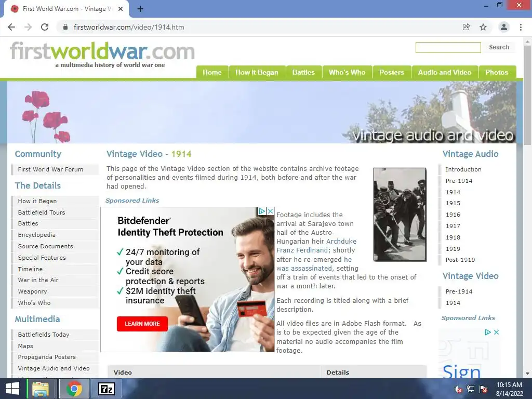This screenshot has height=399, width=532.
Task: Open the Home navigation tab
Action: click(x=212, y=72)
